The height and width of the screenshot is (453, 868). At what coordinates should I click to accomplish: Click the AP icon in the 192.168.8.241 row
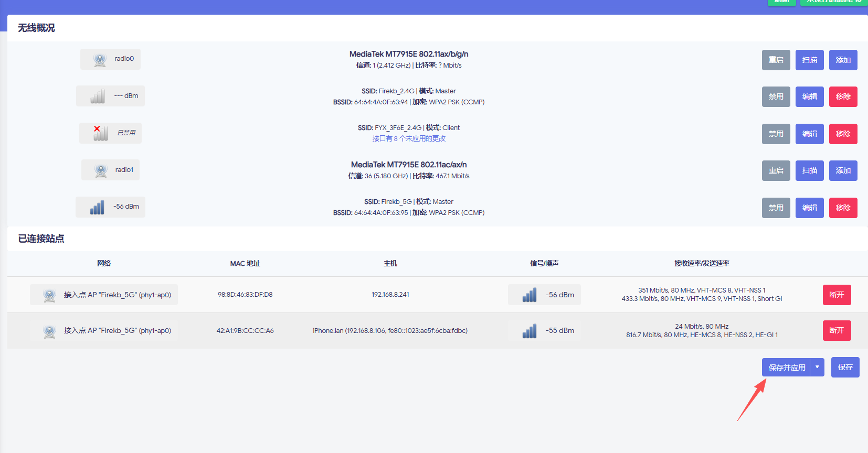pyautogui.click(x=50, y=295)
